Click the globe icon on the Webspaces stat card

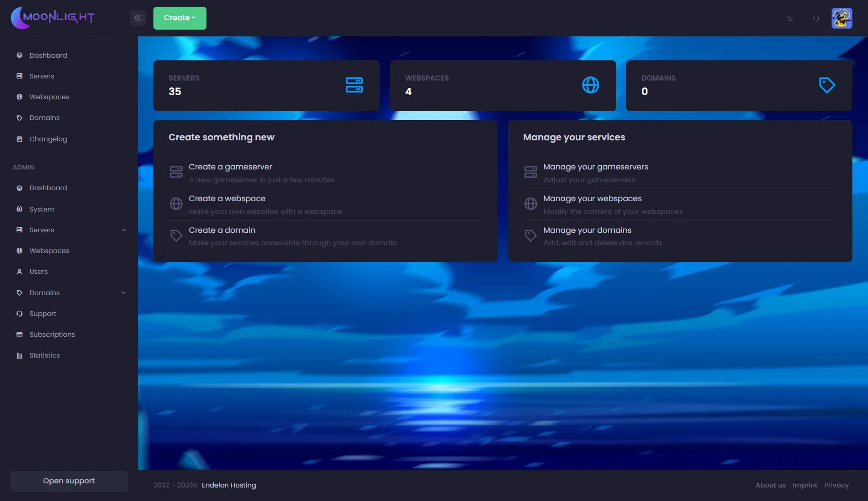tap(591, 85)
